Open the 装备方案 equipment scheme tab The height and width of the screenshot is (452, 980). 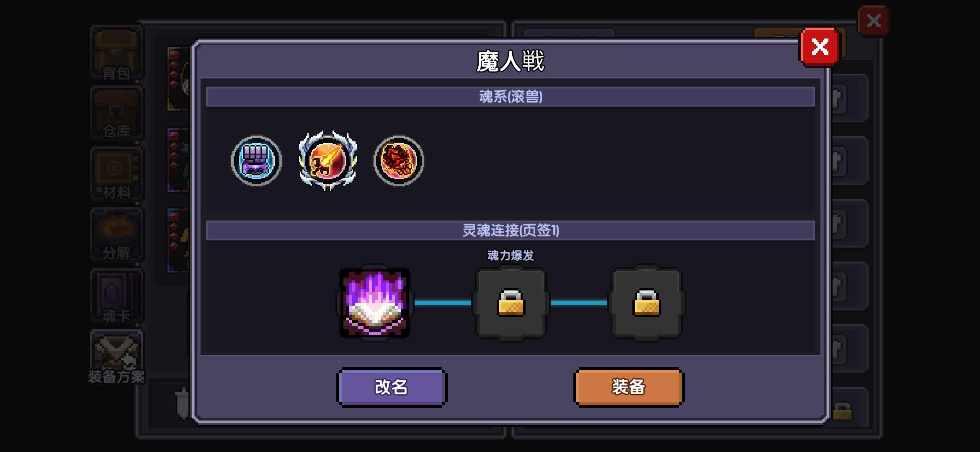click(x=117, y=358)
